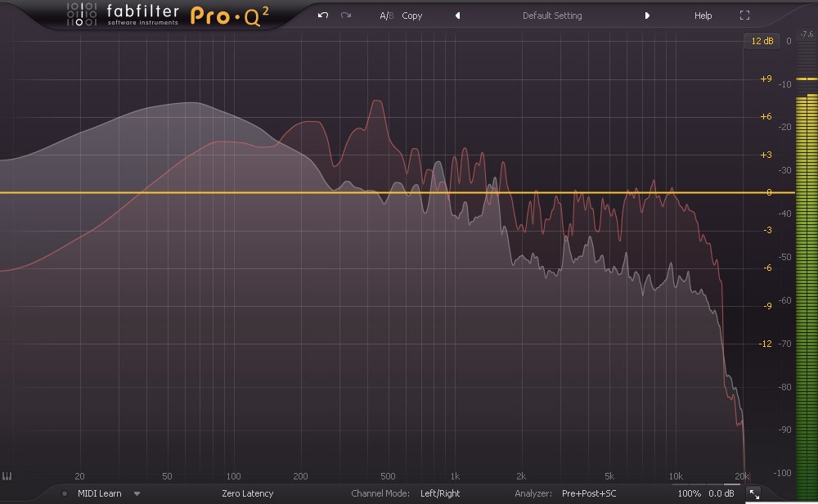
Task: Load the previous preset with left arrow
Action: pyautogui.click(x=457, y=16)
